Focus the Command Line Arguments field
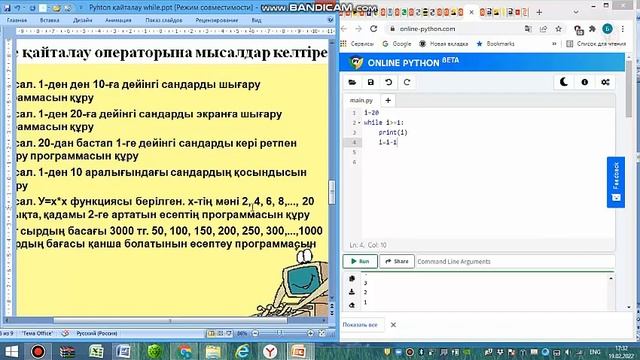640x360 pixels. coord(515,261)
